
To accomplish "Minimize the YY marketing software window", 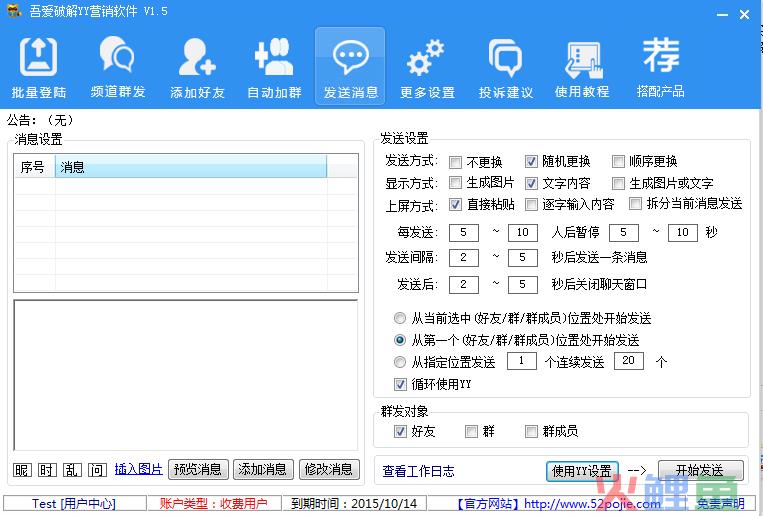I will 722,15.
